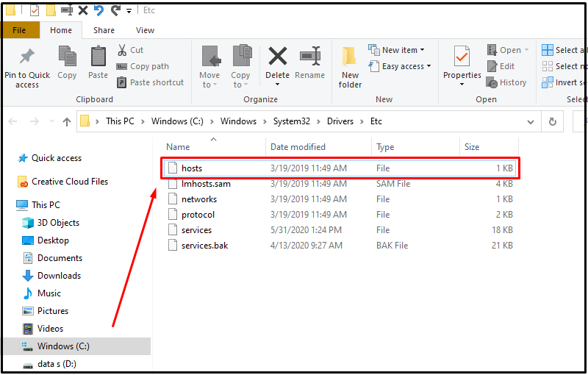588x375 pixels.
Task: Click the title bar Properties checkmark icon
Action: (x=34, y=10)
